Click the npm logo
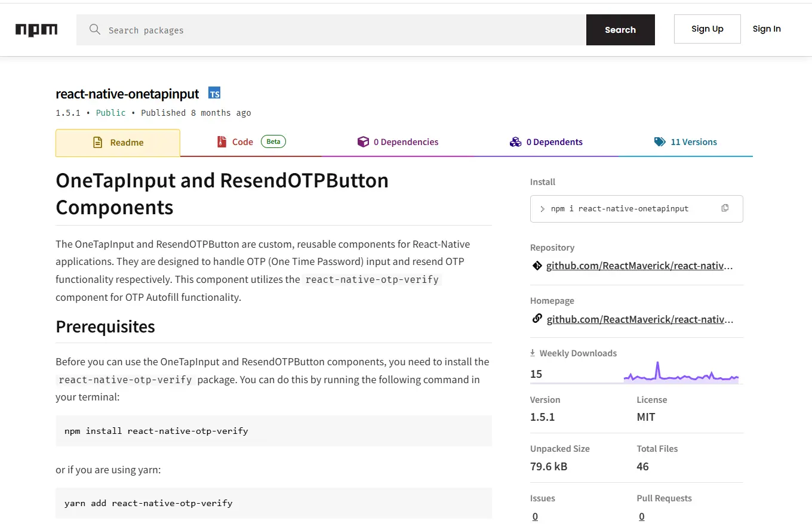The width and height of the screenshot is (812, 524). (36, 30)
